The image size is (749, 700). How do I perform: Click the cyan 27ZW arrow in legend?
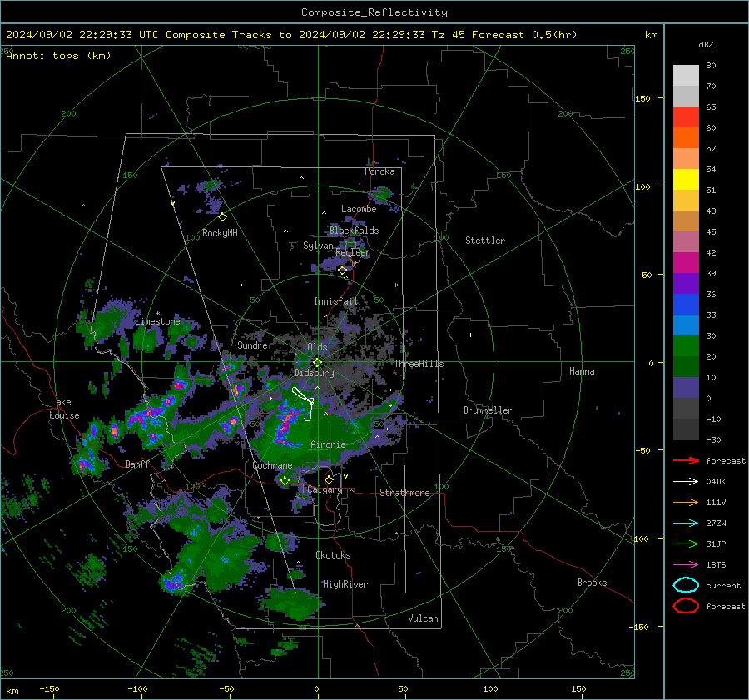[x=686, y=524]
